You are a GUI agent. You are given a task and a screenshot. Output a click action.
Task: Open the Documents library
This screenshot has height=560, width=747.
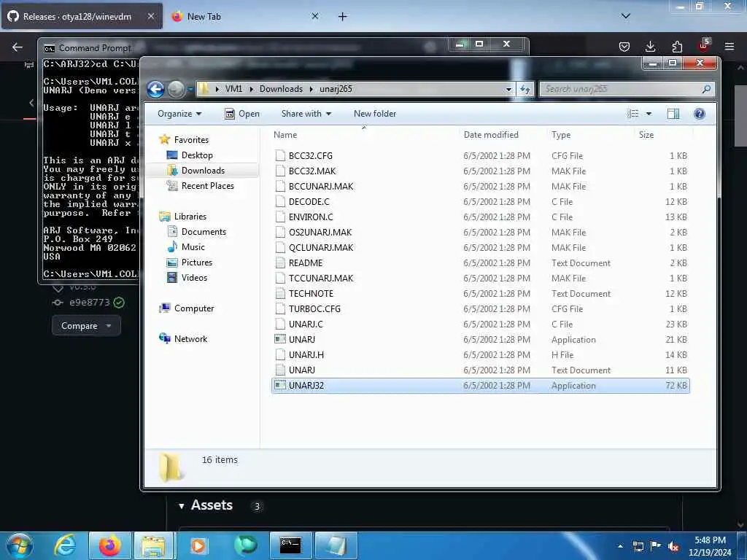point(204,232)
